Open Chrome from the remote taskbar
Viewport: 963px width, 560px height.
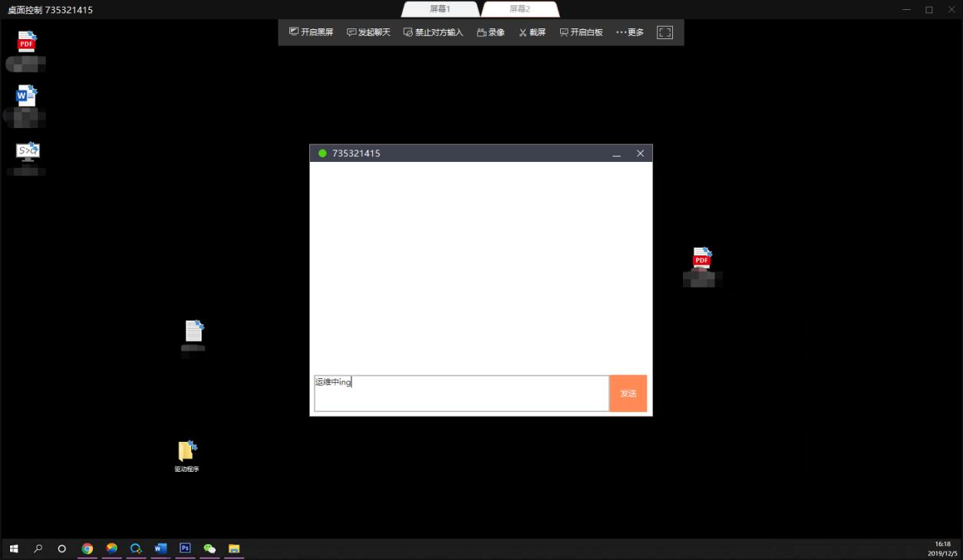87,548
